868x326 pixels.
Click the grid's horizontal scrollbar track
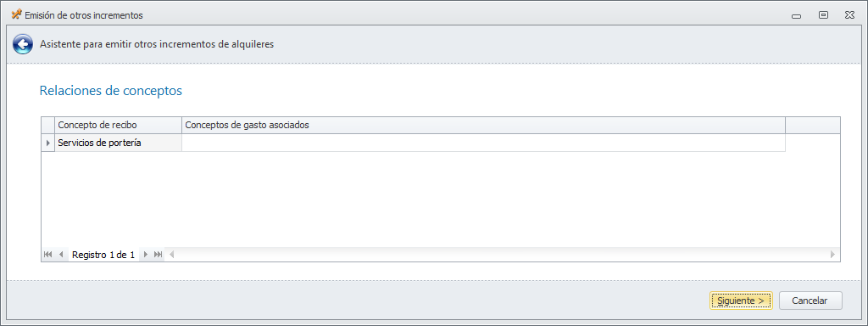[502, 255]
